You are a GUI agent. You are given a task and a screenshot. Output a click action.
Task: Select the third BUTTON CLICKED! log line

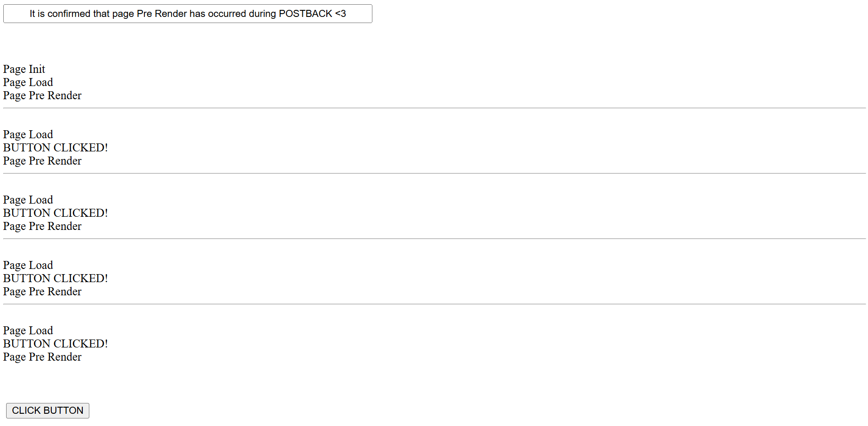point(55,278)
